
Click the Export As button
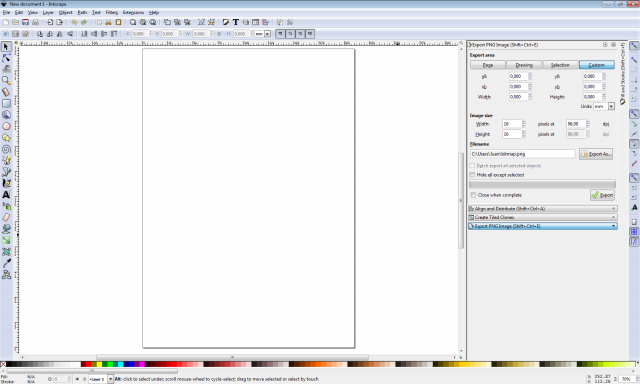tap(596, 154)
